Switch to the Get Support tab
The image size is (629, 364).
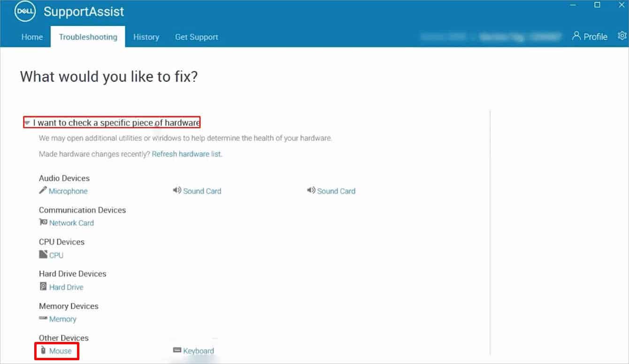click(x=197, y=37)
